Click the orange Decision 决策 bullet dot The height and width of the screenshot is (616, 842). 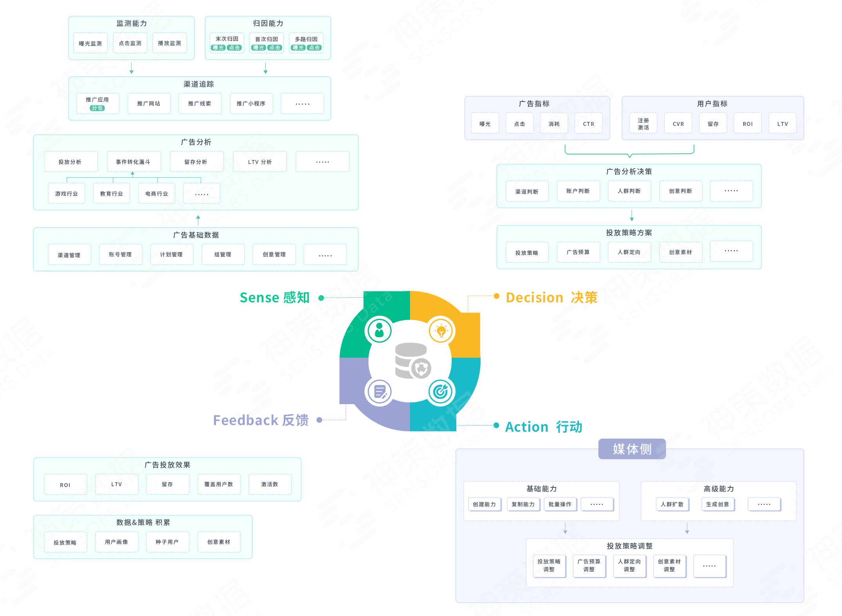[497, 296]
